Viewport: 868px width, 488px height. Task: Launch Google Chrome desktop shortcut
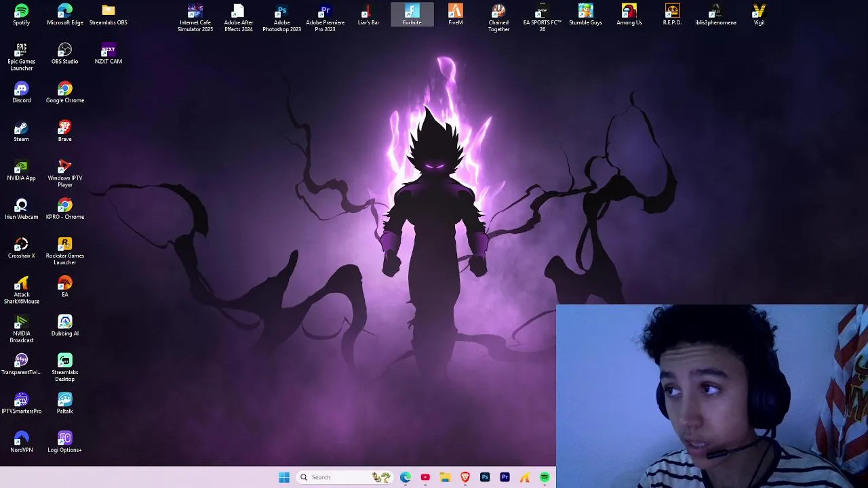pyautogui.click(x=65, y=93)
